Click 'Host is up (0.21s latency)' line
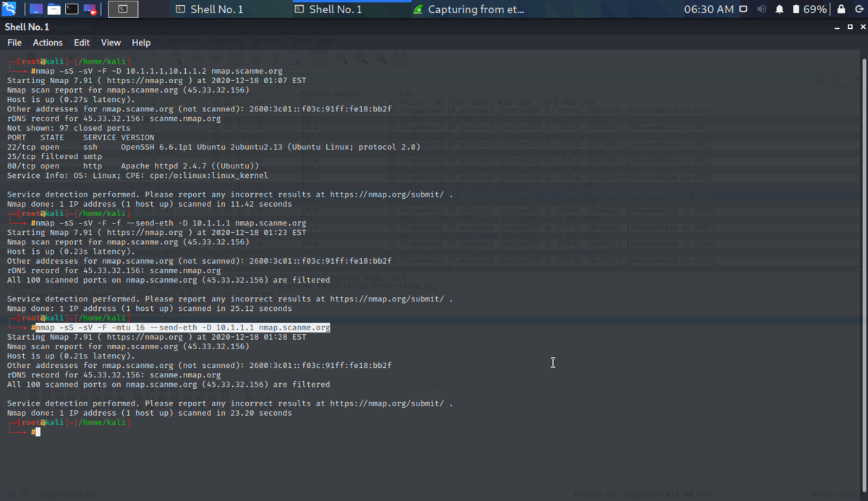Image resolution: width=868 pixels, height=501 pixels. 71,356
